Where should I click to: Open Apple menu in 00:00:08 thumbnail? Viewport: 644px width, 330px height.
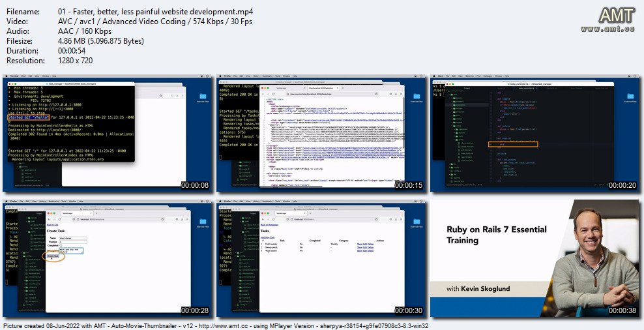7,76
